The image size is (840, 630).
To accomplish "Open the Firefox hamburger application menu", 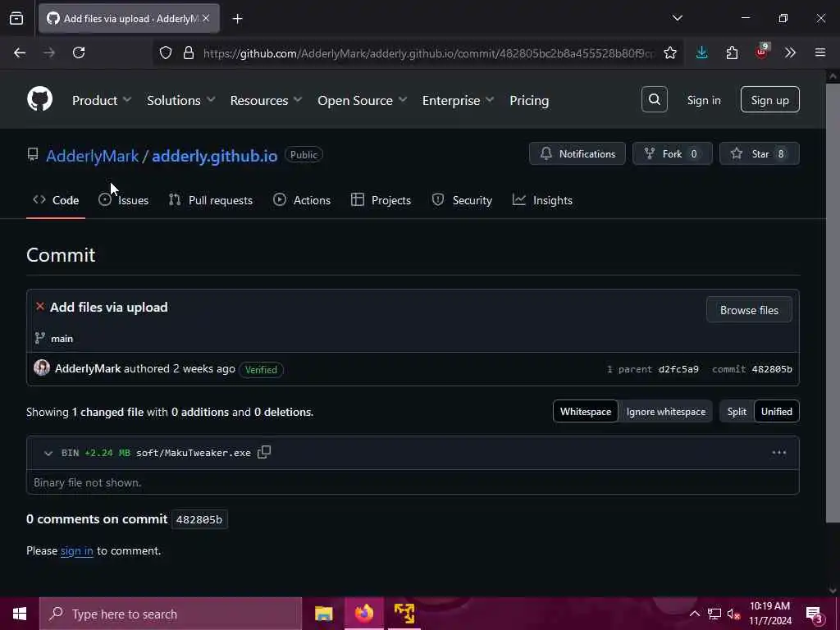I will [820, 52].
